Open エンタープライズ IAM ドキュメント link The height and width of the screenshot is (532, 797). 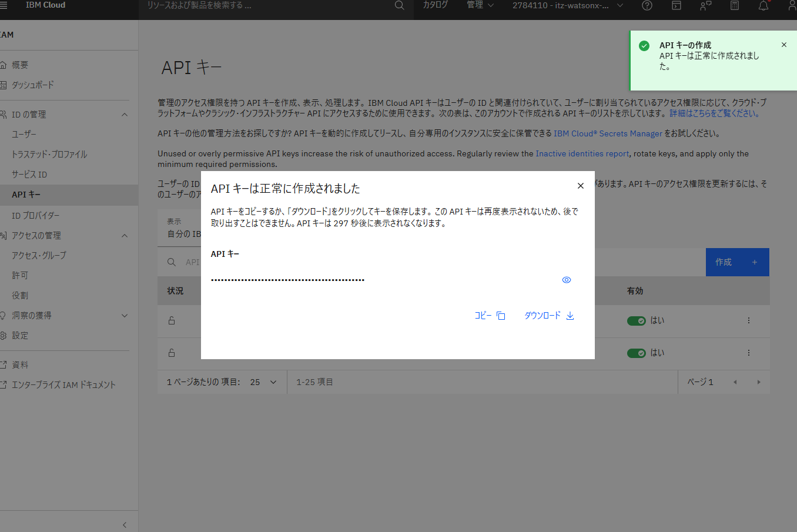63,385
